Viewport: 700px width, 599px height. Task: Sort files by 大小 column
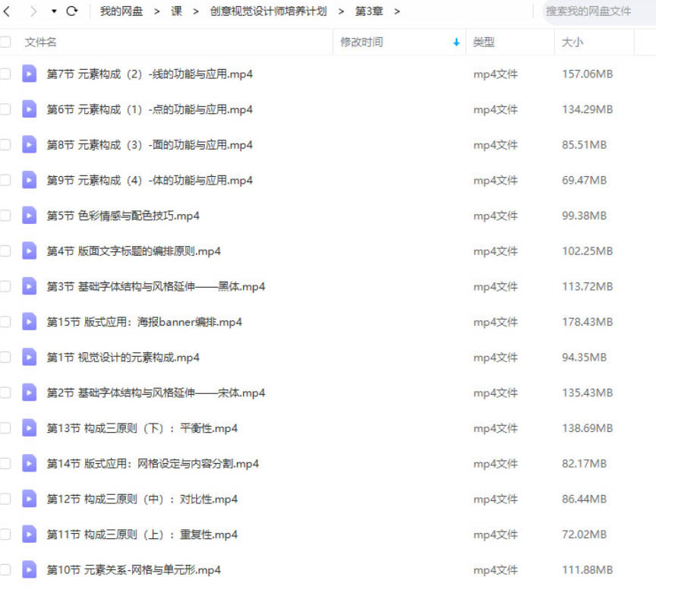pyautogui.click(x=572, y=42)
